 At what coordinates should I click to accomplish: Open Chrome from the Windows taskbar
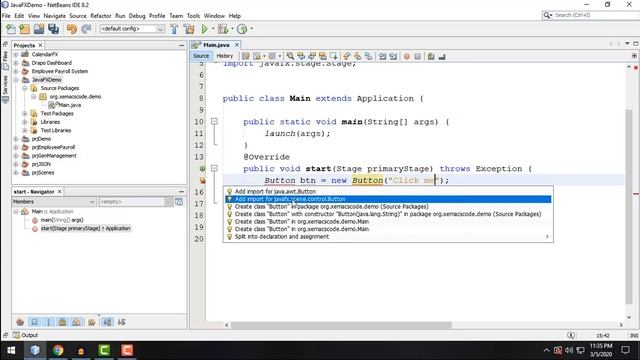click(58, 350)
